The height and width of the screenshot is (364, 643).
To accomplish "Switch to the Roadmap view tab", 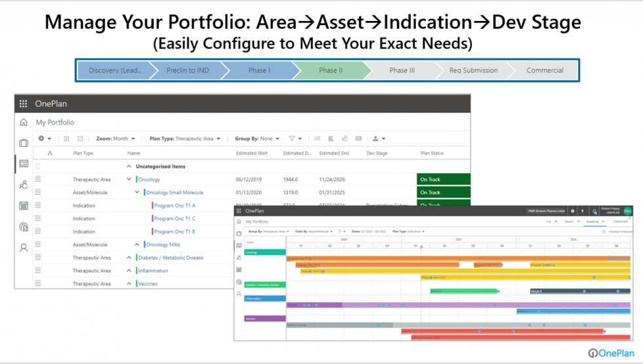I will pyautogui.click(x=592, y=222).
